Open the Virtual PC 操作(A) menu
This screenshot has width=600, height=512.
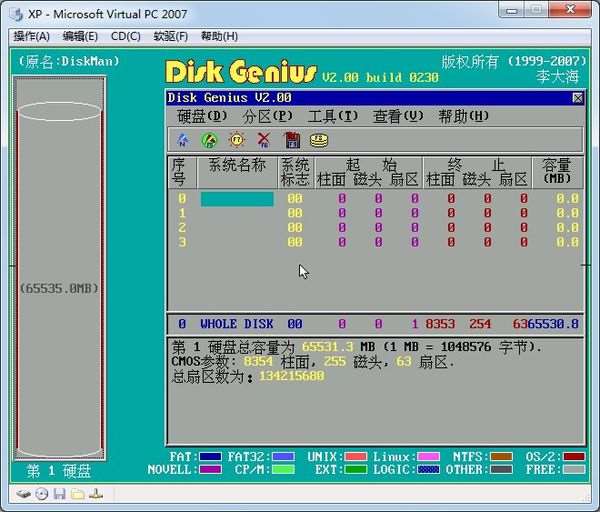point(32,36)
